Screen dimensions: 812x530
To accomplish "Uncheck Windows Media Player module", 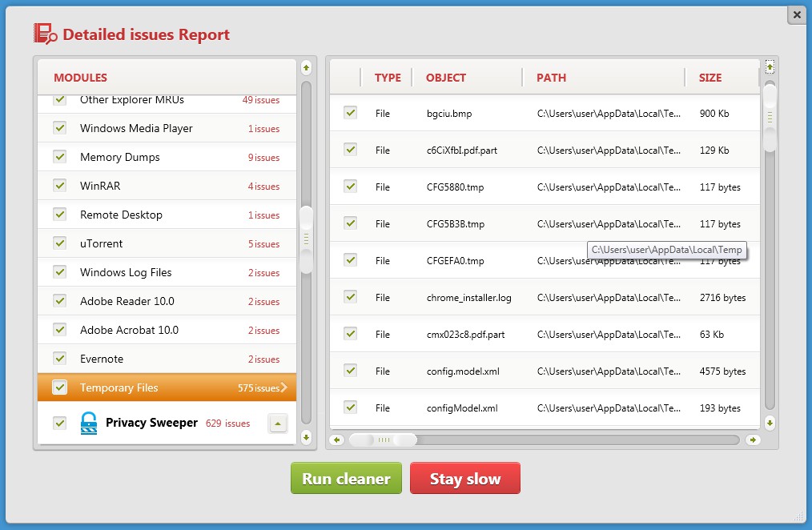I will [x=60, y=127].
